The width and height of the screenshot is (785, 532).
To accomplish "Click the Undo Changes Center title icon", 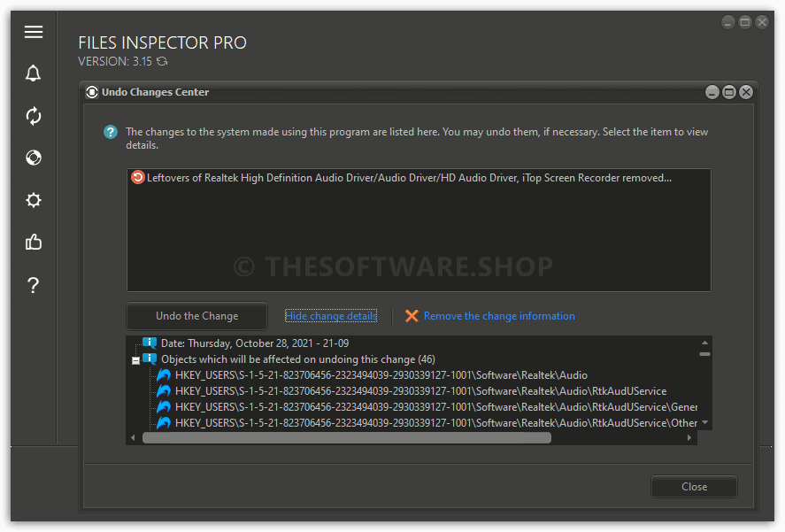I will click(92, 92).
